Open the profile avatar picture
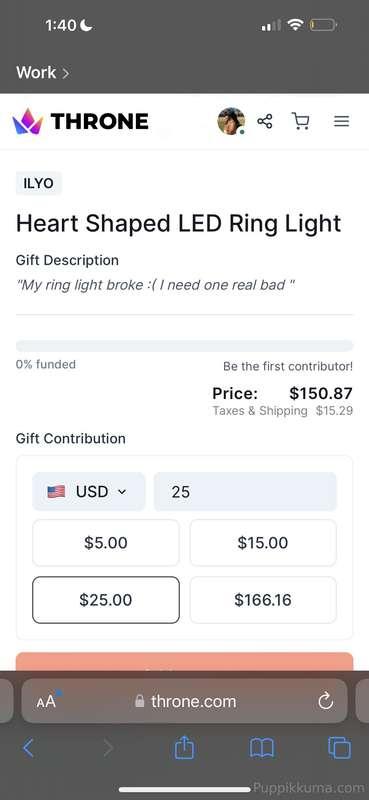This screenshot has width=369, height=800. point(231,121)
